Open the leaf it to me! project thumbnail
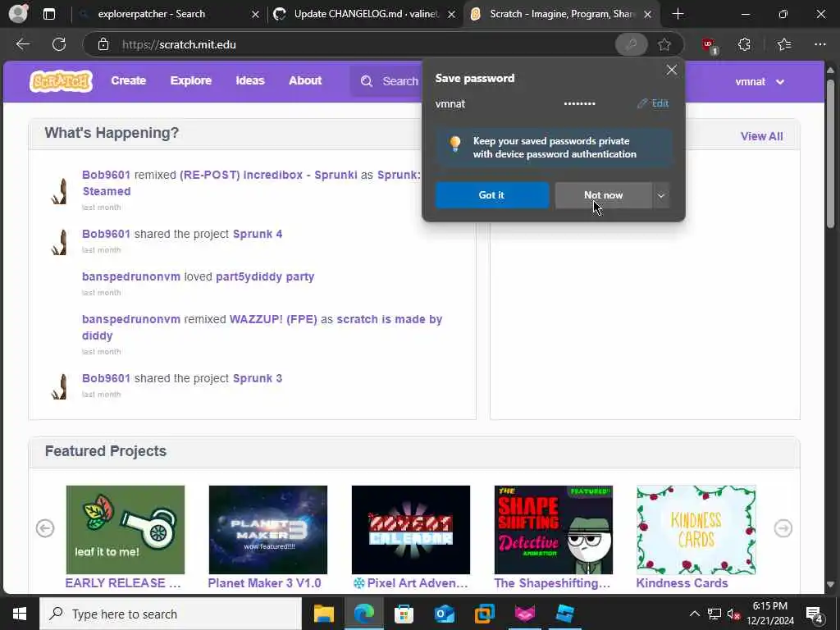 click(126, 530)
